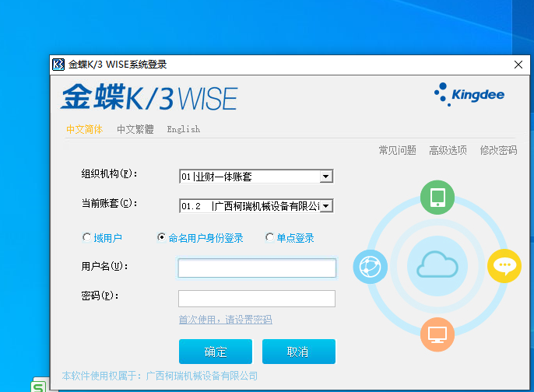Image resolution: width=534 pixels, height=392 pixels.
Task: Click the Kingdee logo
Action: click(x=469, y=94)
